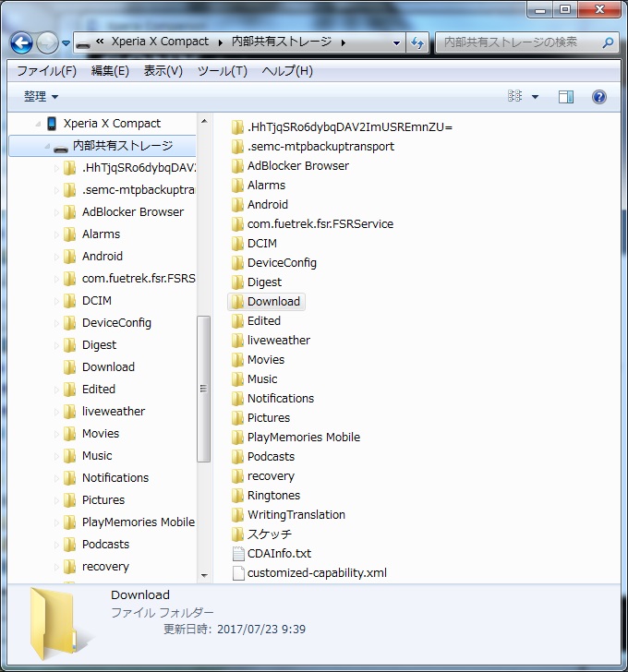
Task: Click the navigation pane scrollbar thumb
Action: pyautogui.click(x=204, y=389)
